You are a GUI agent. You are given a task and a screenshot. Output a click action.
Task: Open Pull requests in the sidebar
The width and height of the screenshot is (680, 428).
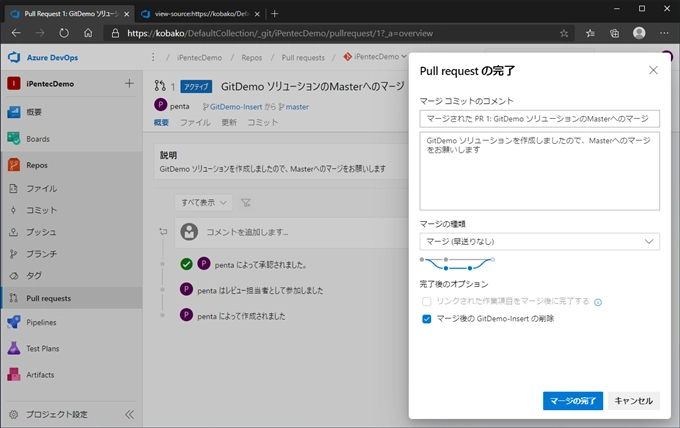pyautogui.click(x=72, y=298)
